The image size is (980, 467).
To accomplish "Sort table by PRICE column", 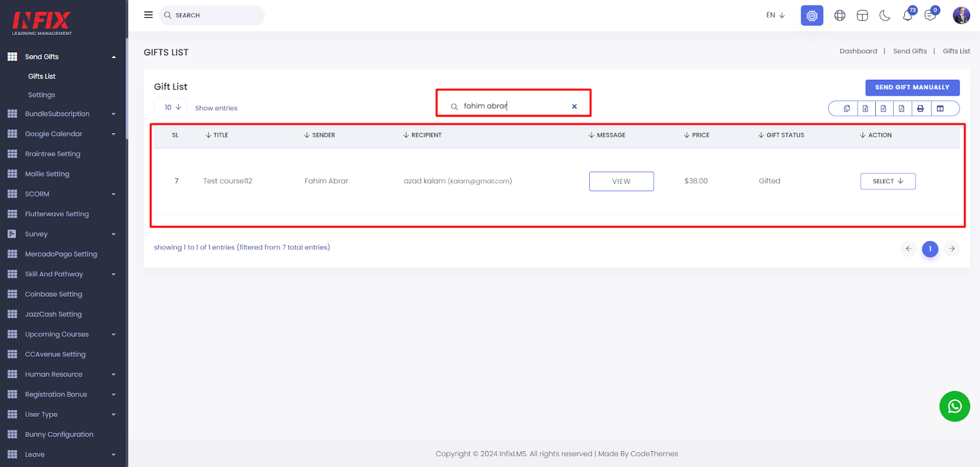I will (x=697, y=135).
